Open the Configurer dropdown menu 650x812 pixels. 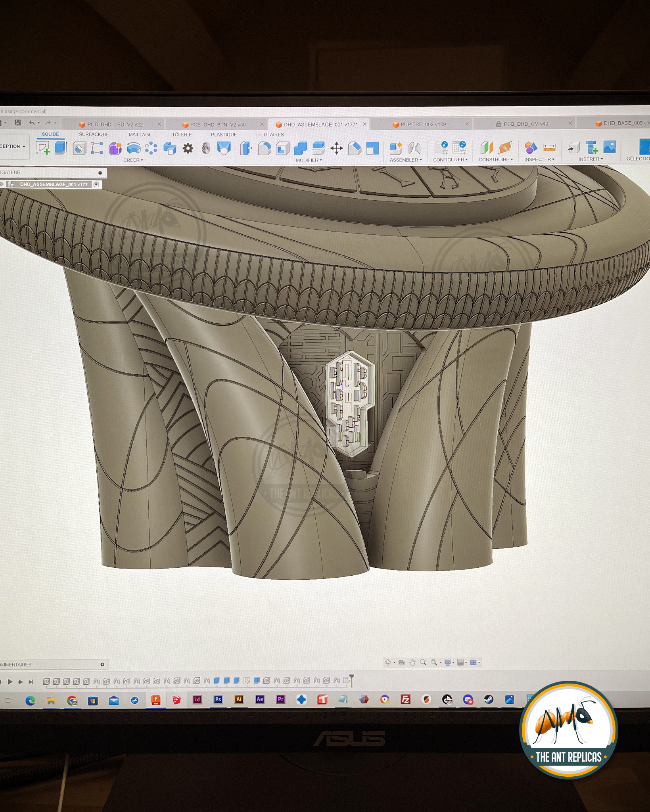coord(450,159)
